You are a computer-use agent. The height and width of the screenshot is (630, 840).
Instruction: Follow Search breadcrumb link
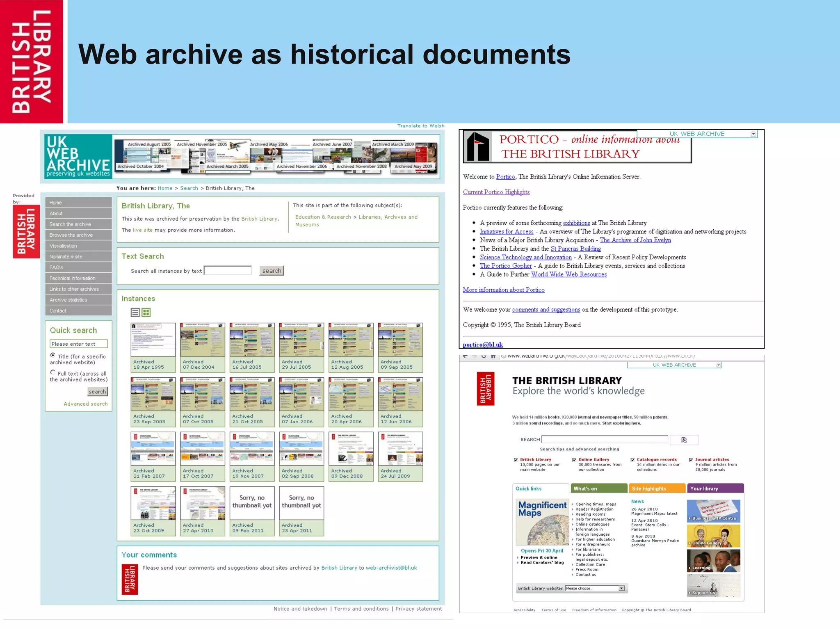[189, 188]
